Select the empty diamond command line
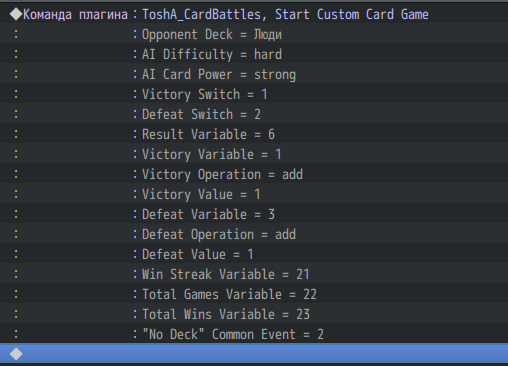Image resolution: width=508 pixels, height=366 pixels. pyautogui.click(x=254, y=353)
